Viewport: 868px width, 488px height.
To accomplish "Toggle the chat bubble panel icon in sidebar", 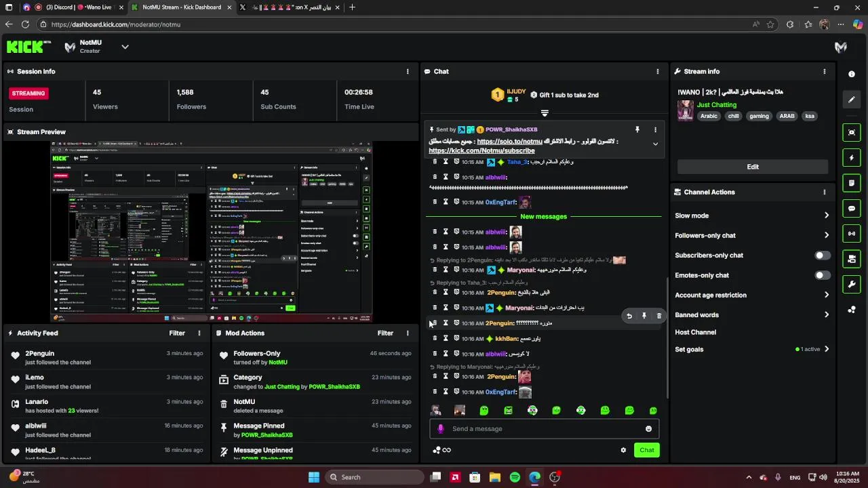I will 852,208.
